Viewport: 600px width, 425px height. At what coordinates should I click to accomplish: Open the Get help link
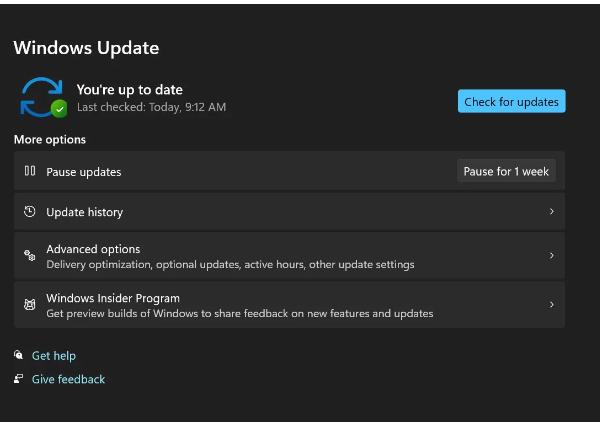[54, 356]
